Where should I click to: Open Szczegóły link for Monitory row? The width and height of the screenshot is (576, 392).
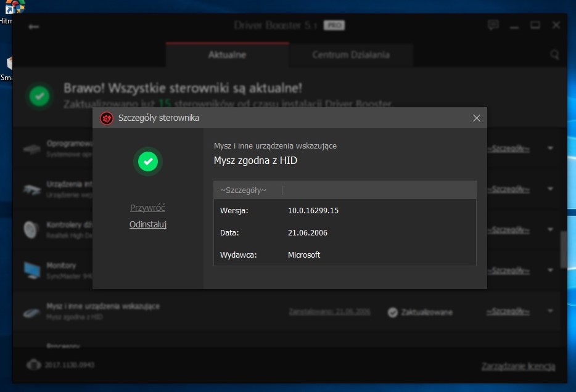[x=508, y=271]
